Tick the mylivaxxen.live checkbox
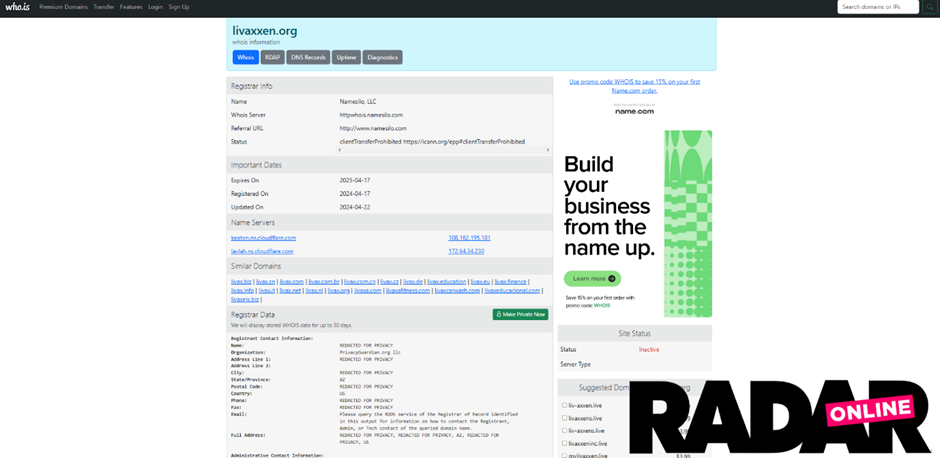940x458 pixels. point(564,456)
